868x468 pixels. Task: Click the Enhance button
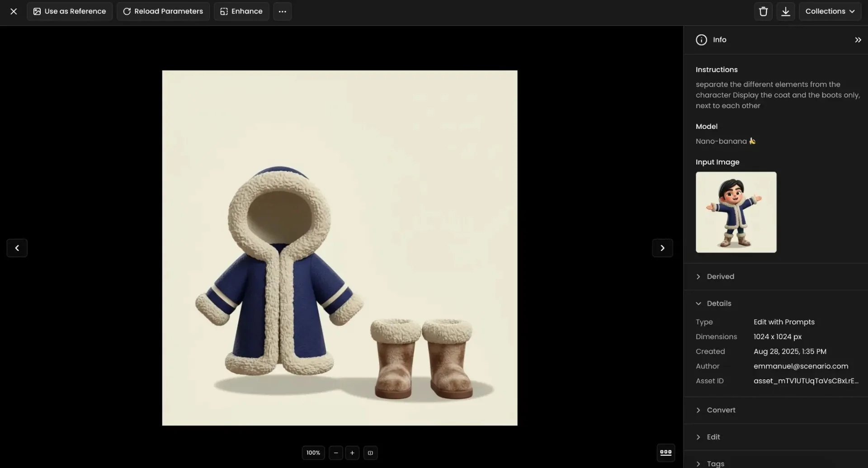(x=241, y=11)
